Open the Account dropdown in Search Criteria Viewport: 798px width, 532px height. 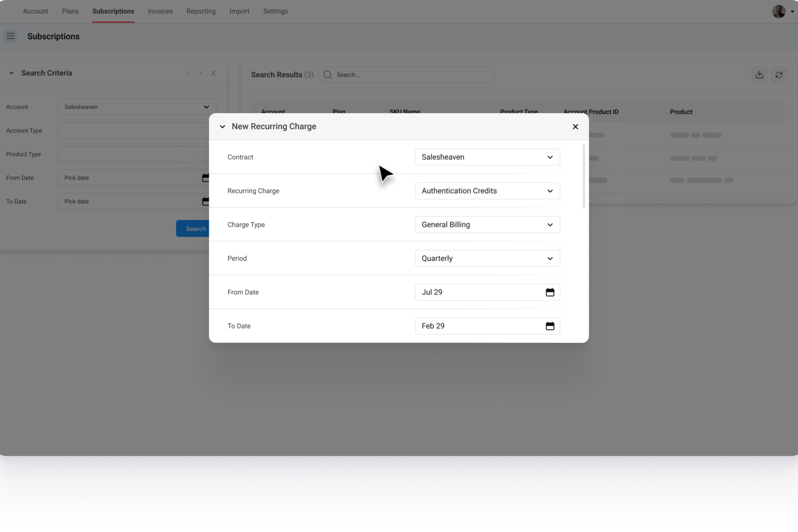[137, 107]
